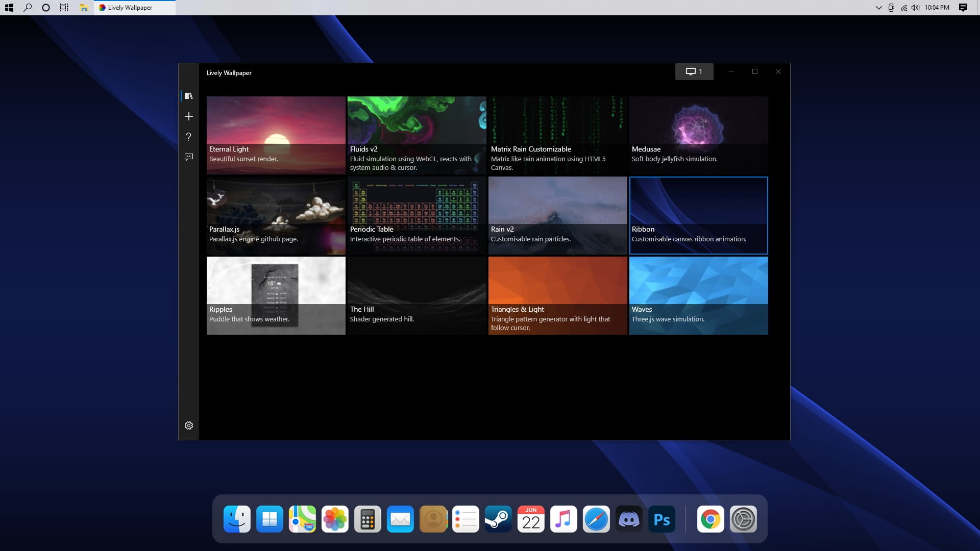The image size is (980, 551).
Task: Open Settings gear in Lively sidebar
Action: 189,425
